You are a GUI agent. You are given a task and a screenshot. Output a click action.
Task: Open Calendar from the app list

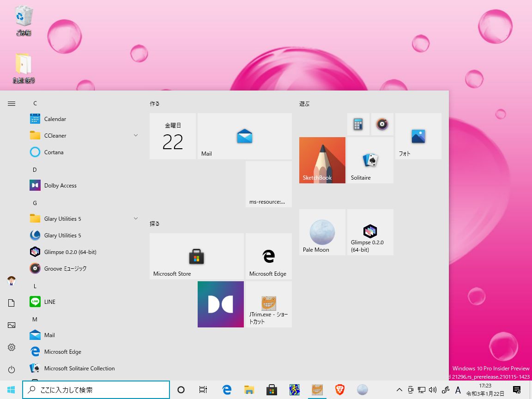[x=83, y=119]
